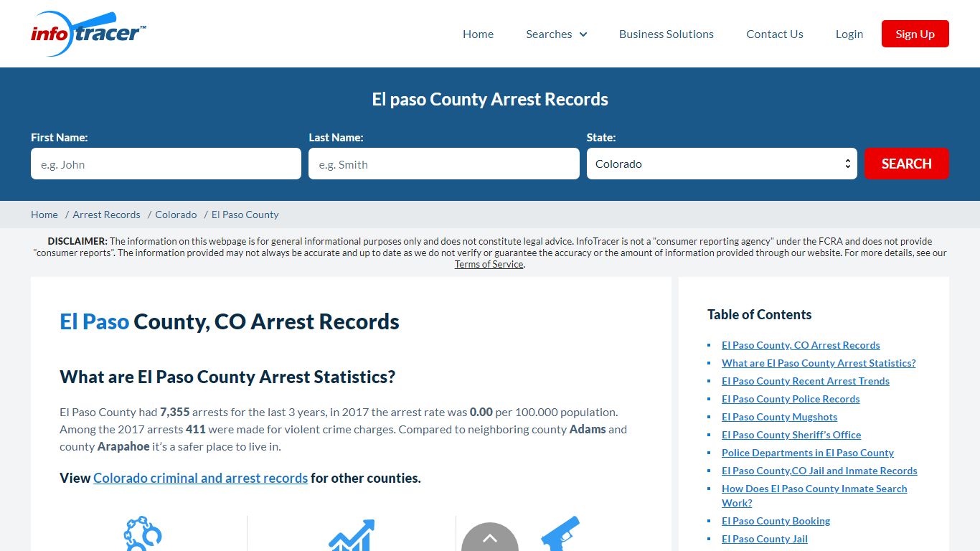Click the scroll-to-top chevron button
Image resolution: width=980 pixels, height=551 pixels.
(490, 538)
